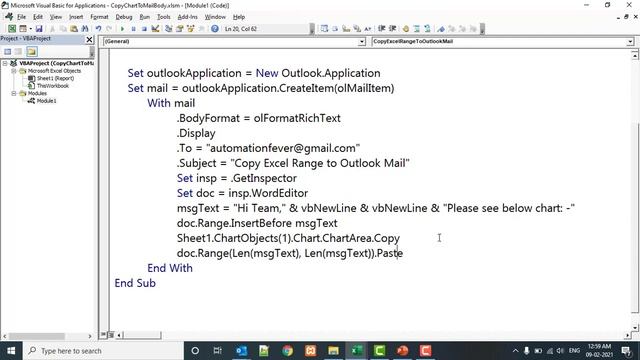This screenshot has width=640, height=360.
Task: Click the Complete Word toolbar icon
Action: 368,29
